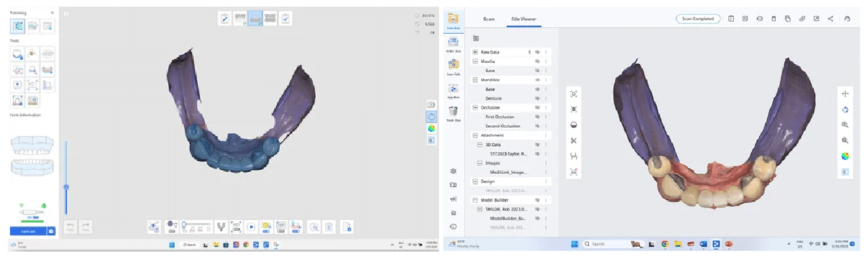Image resolution: width=868 pixels, height=257 pixels.
Task: Click the blue button at bottom of left panel
Action: [x=28, y=231]
